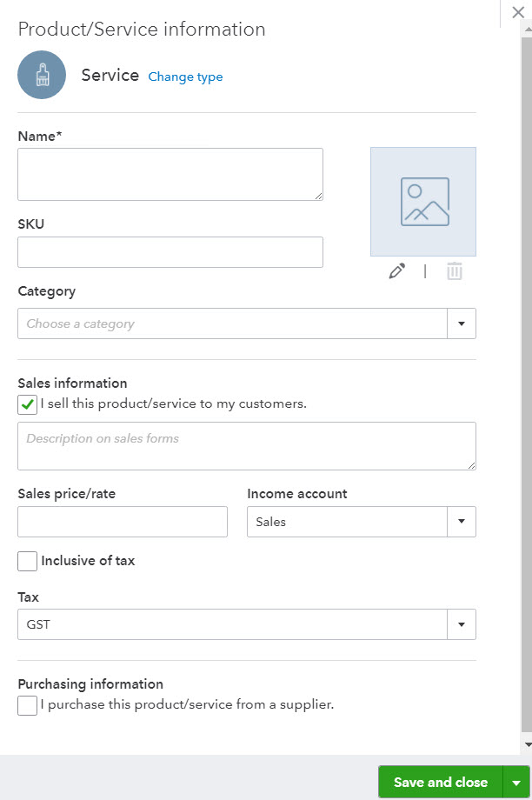Screen dimensions: 532x800
Task: Click the Description on sales forms field
Action: tap(247, 446)
